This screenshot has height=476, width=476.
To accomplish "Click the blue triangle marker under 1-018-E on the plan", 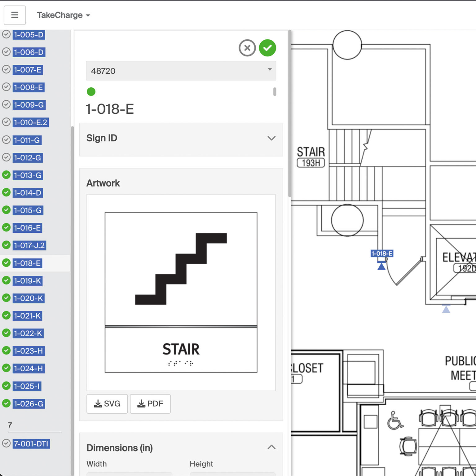I will [x=381, y=266].
